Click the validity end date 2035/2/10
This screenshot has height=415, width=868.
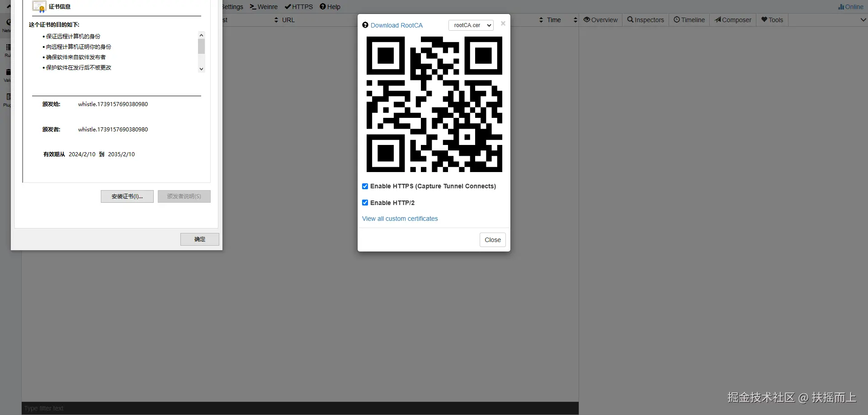(x=122, y=154)
